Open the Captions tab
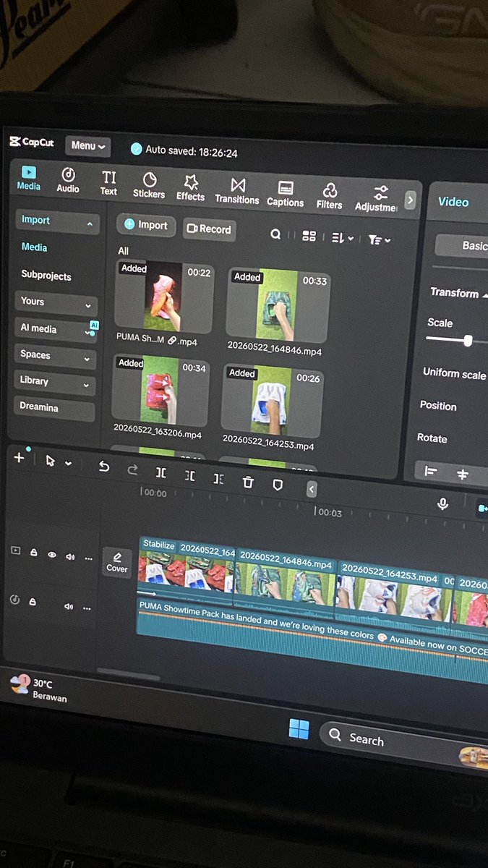The height and width of the screenshot is (868, 488). pyautogui.click(x=285, y=194)
